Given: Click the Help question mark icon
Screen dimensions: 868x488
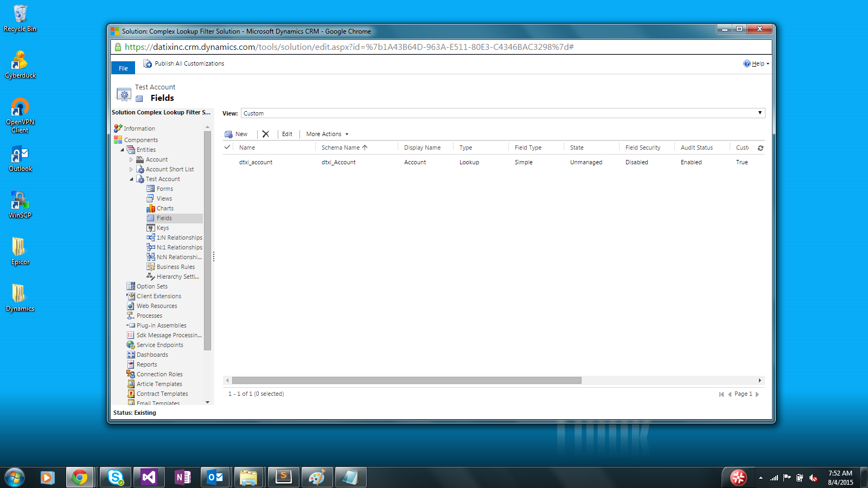Looking at the screenshot, I should click(747, 63).
